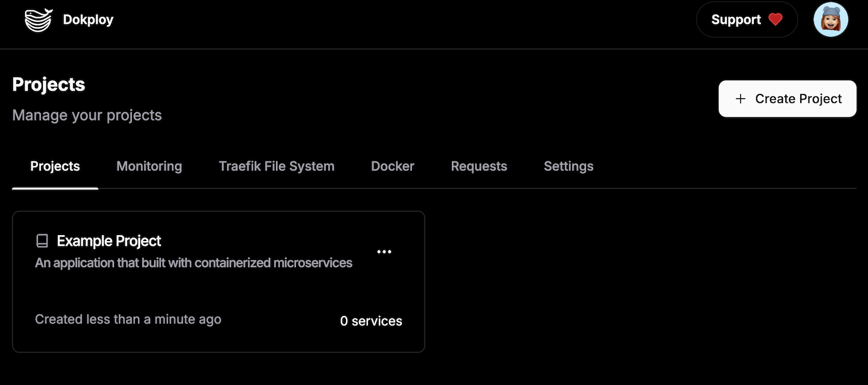This screenshot has width=868, height=385.
Task: Click the Dokploy whale logo
Action: click(x=38, y=18)
